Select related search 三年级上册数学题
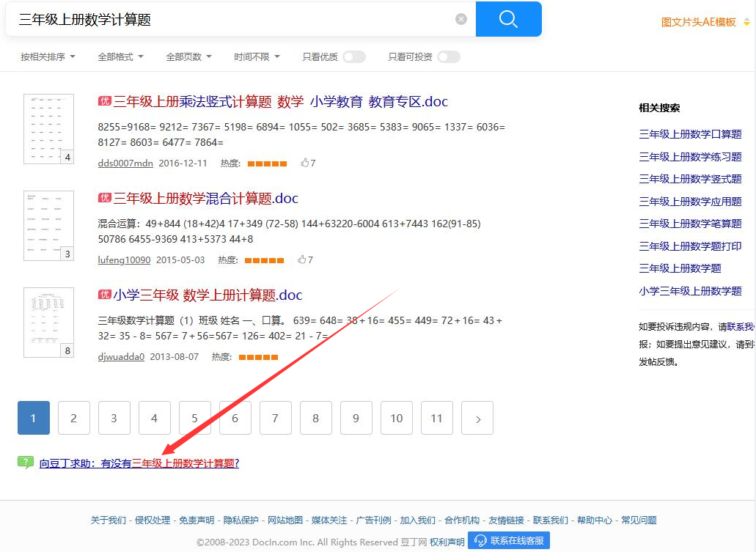This screenshot has width=756, height=552. 680,268
